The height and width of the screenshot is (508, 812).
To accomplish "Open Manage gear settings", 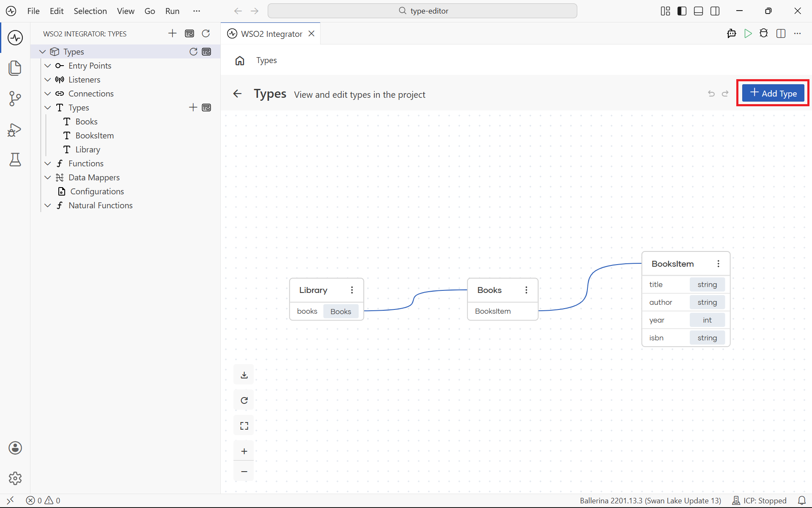I will [x=15, y=478].
